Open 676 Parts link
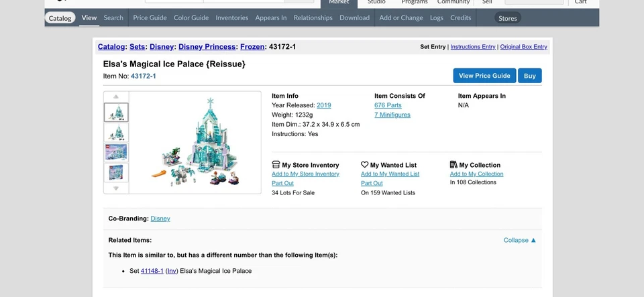Screen dimensions: 644x297 [x=388, y=105]
